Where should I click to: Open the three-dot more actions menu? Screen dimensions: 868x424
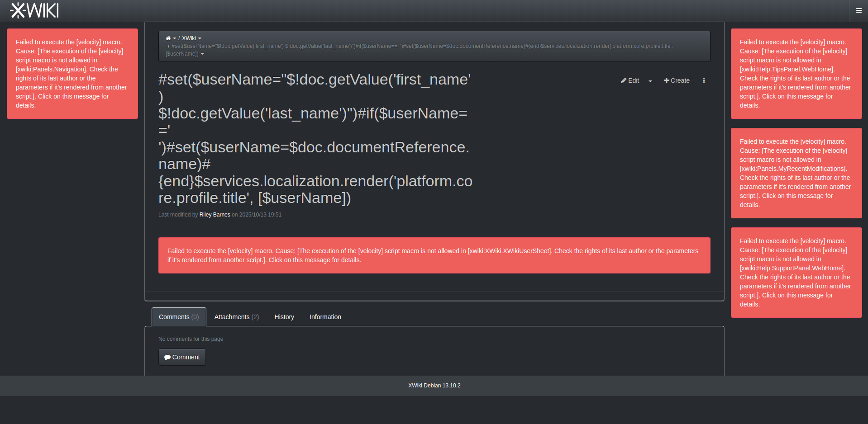point(704,80)
